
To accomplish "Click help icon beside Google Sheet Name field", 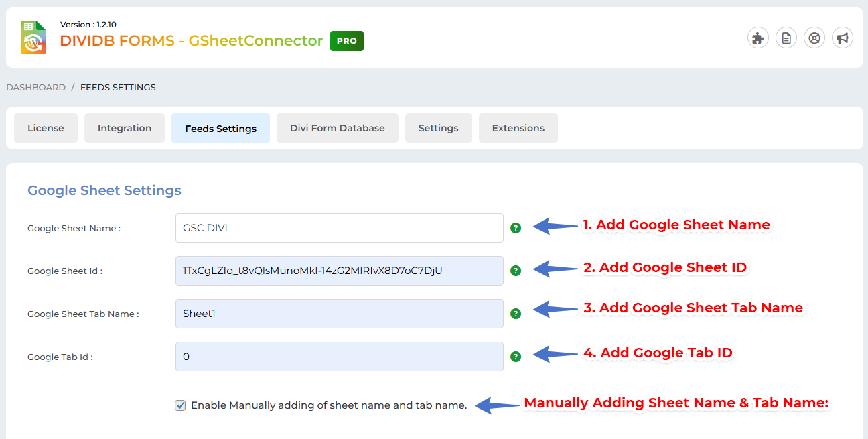I will [516, 228].
